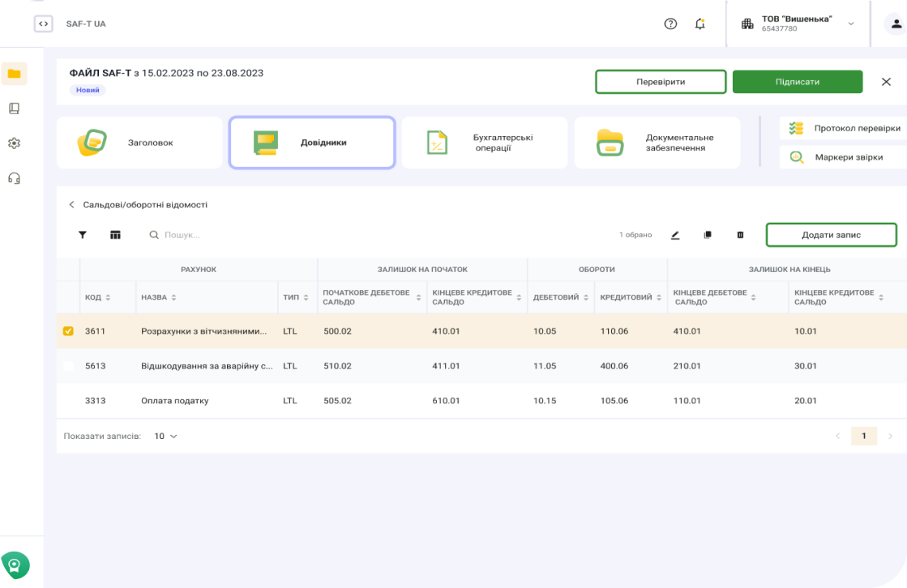Screen dimensions: 907x588
Task: Open the column settings table icon
Action: [115, 235]
